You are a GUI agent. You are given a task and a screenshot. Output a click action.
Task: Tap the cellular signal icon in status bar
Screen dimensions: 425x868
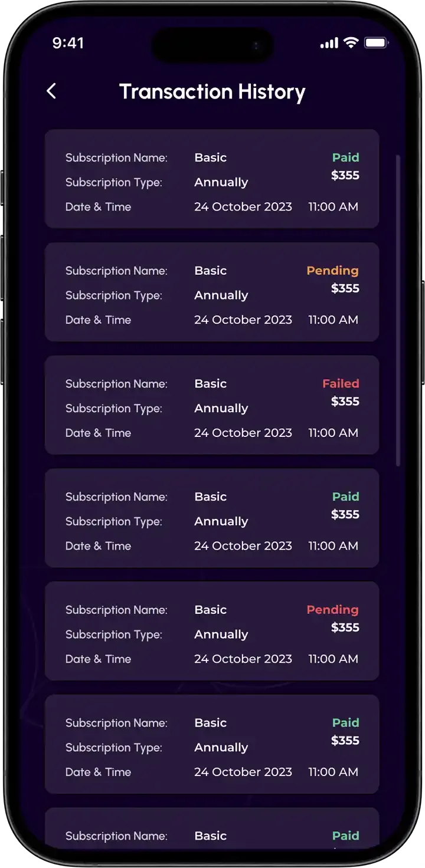329,43
